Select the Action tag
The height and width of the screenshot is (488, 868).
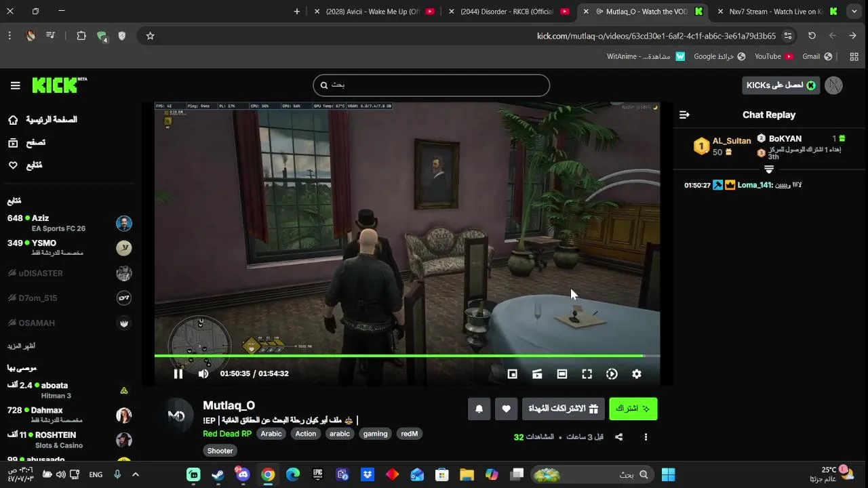(306, 434)
